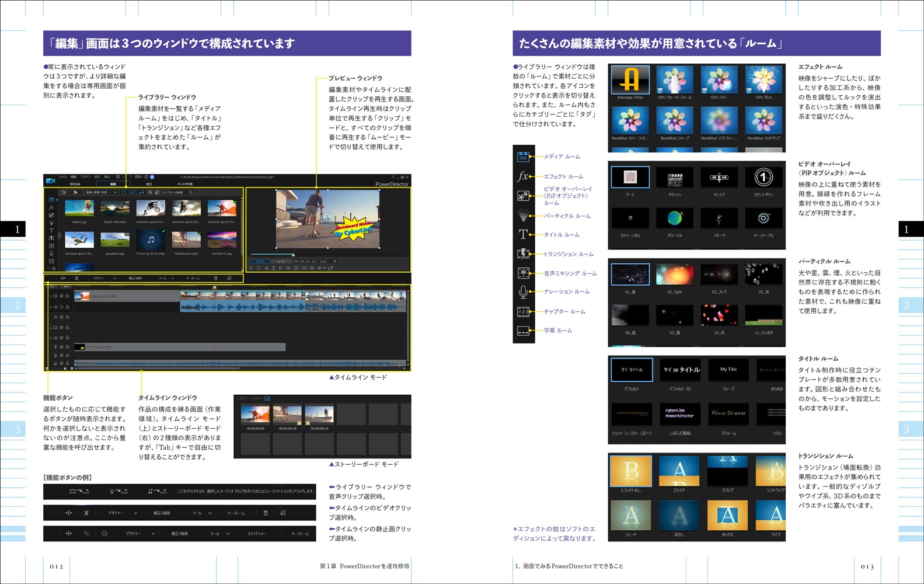The height and width of the screenshot is (584, 924).
Task: Open the Chapter Room 123 icon
Action: pyautogui.click(x=523, y=312)
